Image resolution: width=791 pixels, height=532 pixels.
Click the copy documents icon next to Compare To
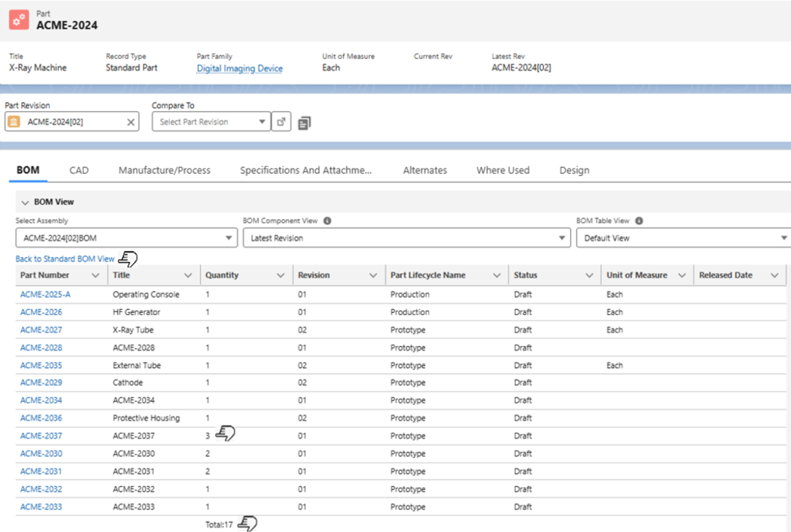tap(304, 122)
